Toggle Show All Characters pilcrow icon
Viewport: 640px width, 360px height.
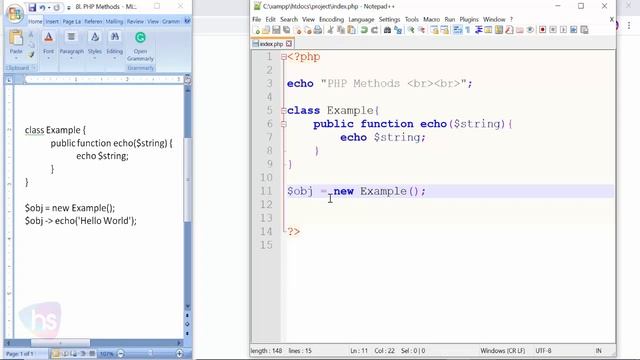point(468,30)
